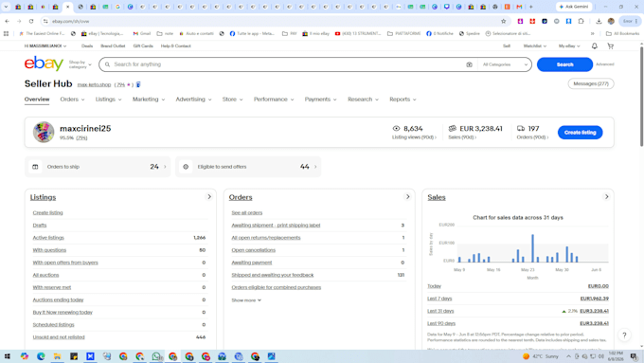The height and width of the screenshot is (363, 644).
Task: Open the Orders card arrow
Action: pos(407,197)
